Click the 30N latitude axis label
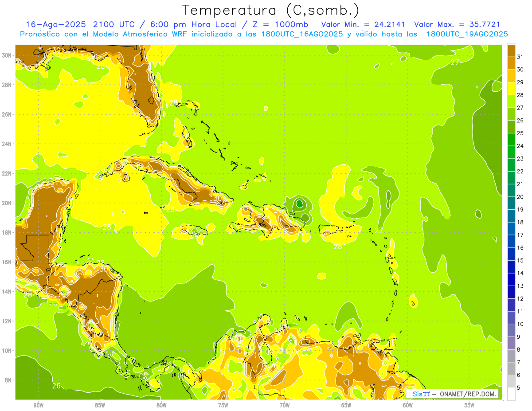The image size is (532, 411). click(x=7, y=55)
